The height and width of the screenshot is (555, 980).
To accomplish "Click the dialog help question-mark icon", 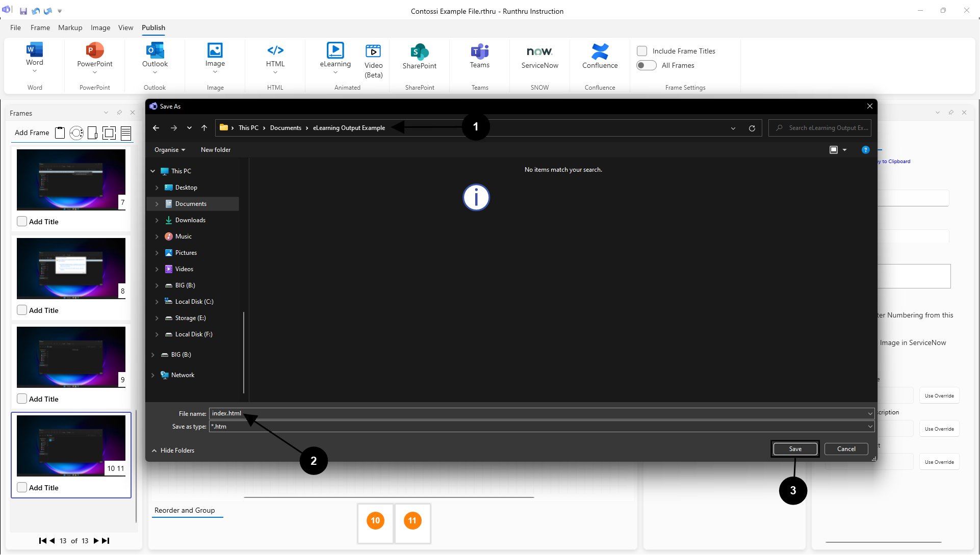I will click(x=865, y=150).
